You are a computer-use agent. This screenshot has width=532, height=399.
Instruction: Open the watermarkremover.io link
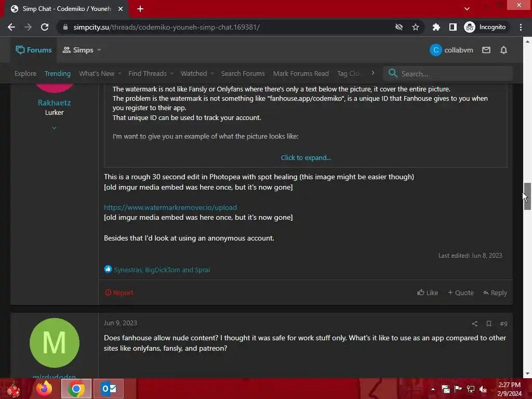(170, 207)
